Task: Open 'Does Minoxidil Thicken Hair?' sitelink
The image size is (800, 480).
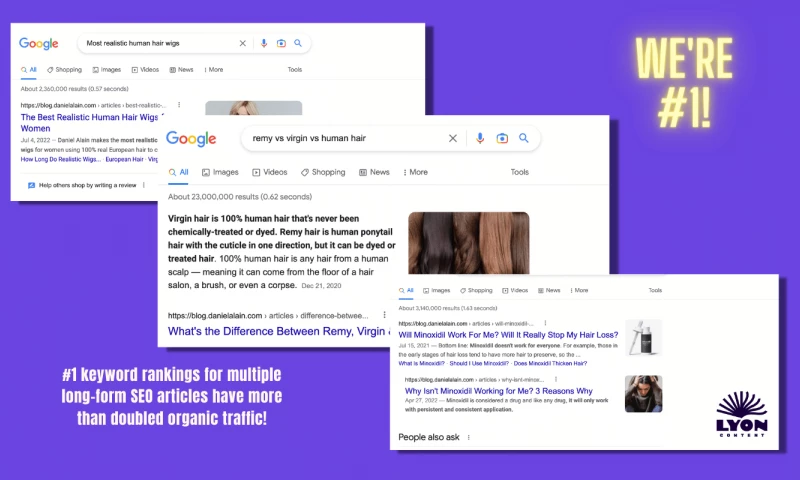Action: click(551, 364)
